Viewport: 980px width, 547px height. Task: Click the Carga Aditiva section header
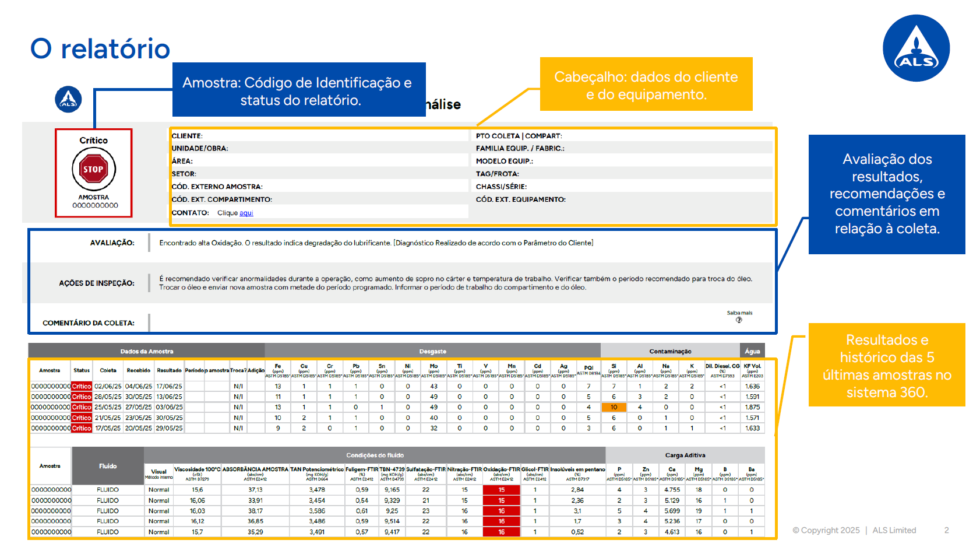(x=685, y=455)
